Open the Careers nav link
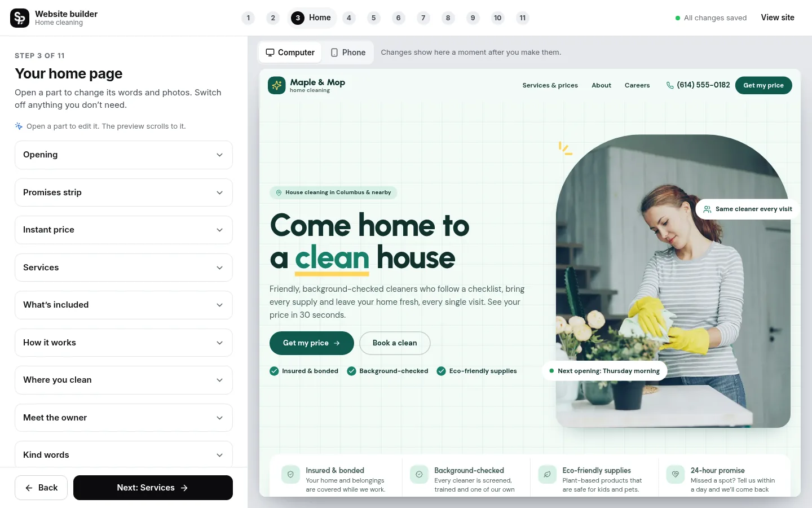This screenshot has width=812, height=508. coord(637,85)
